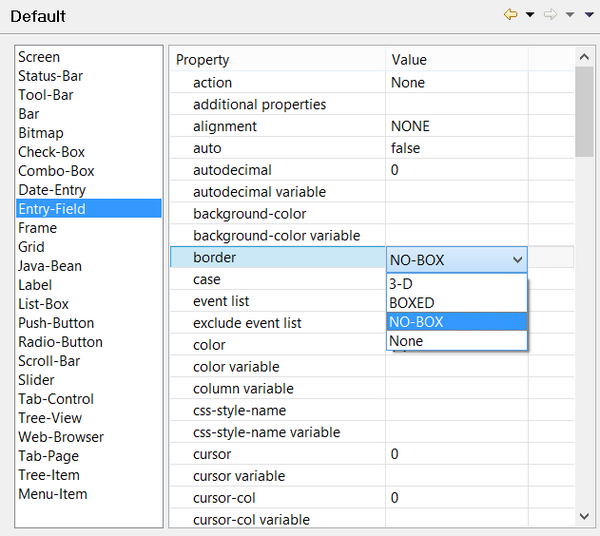Click the auto value cell showing false
Viewport: 600px width, 536px height.
click(x=457, y=148)
